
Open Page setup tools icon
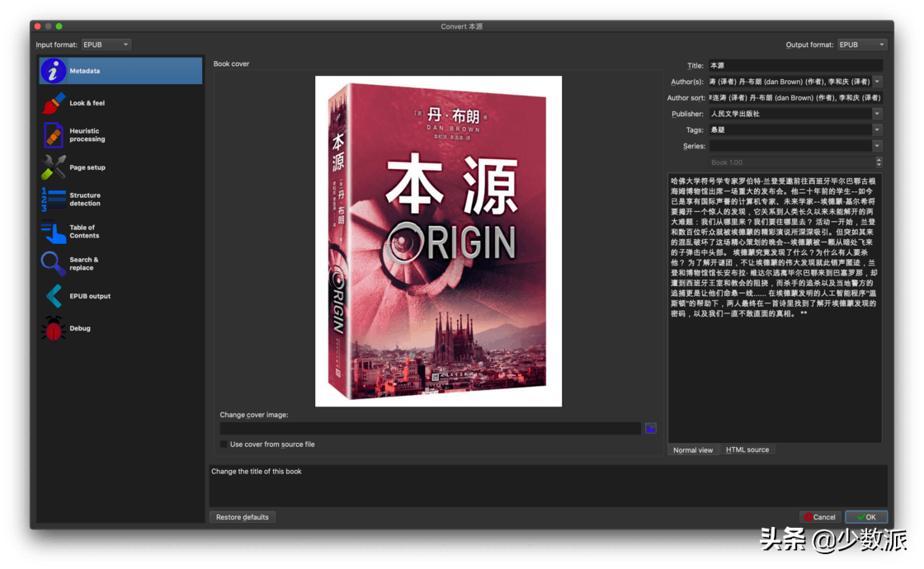53,167
